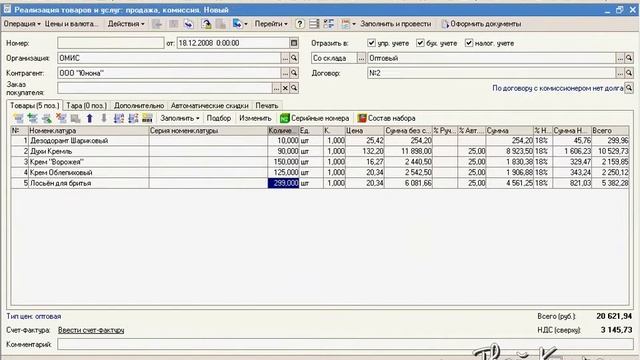Open ellipsis selector next to Со склада
Screen dimensions: 640x360
[361, 58]
